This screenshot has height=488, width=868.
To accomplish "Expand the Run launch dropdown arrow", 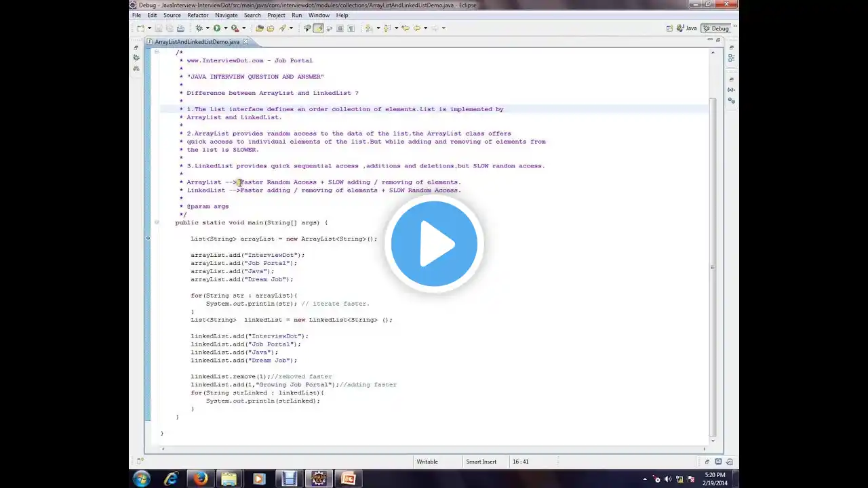I will (224, 28).
